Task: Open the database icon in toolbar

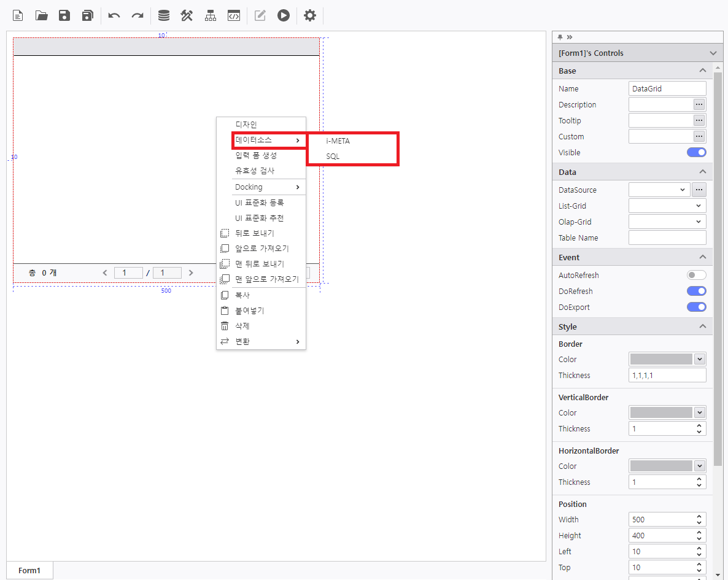Action: [164, 15]
